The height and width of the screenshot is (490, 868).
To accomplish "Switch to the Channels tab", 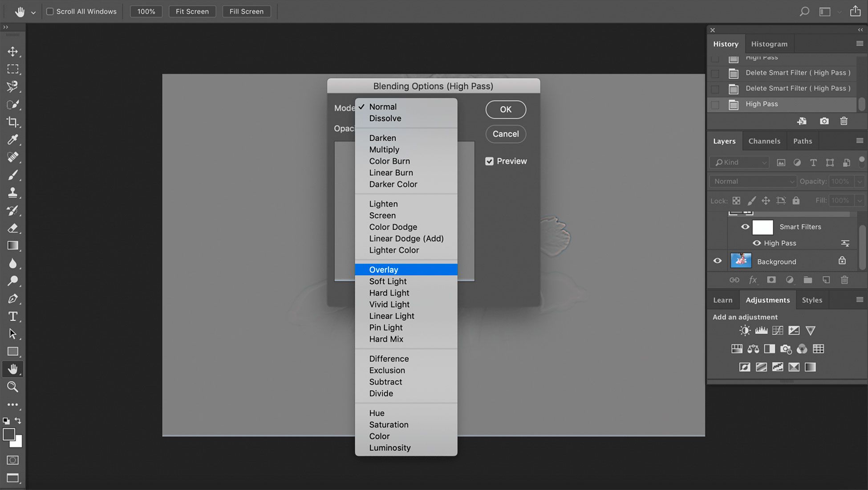I will point(764,141).
